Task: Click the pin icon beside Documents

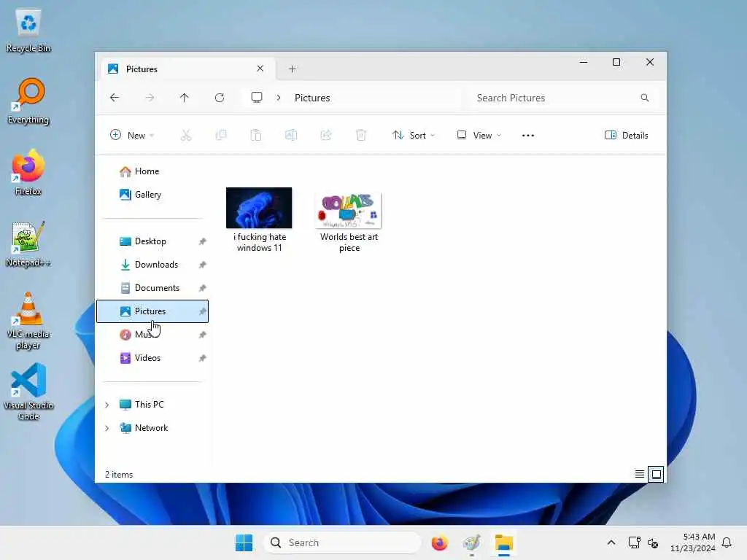Action: click(203, 288)
